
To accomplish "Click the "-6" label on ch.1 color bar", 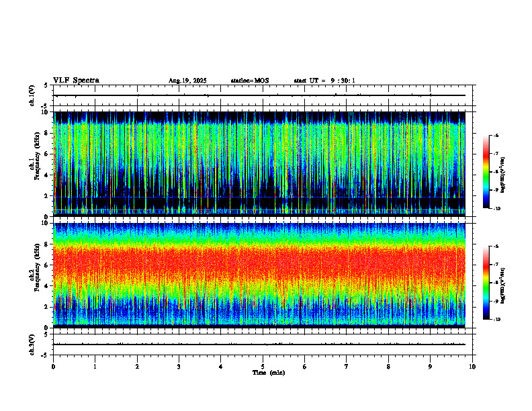I will point(496,135).
